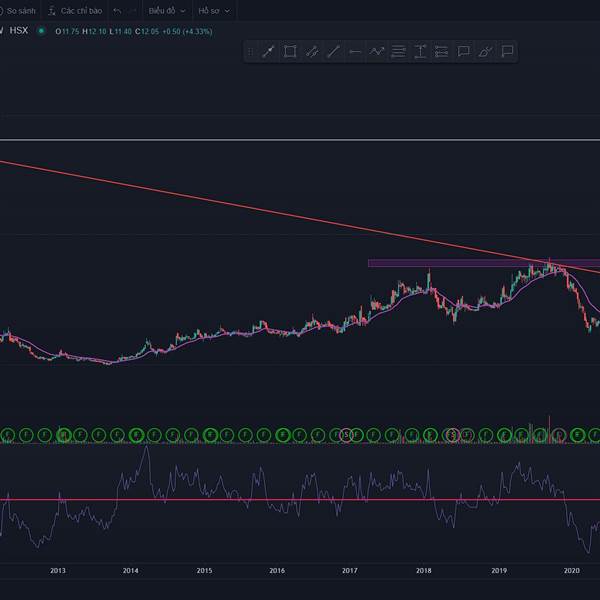Click the +0.50 (+4.33%) change value
600x600 pixels.
point(187,31)
